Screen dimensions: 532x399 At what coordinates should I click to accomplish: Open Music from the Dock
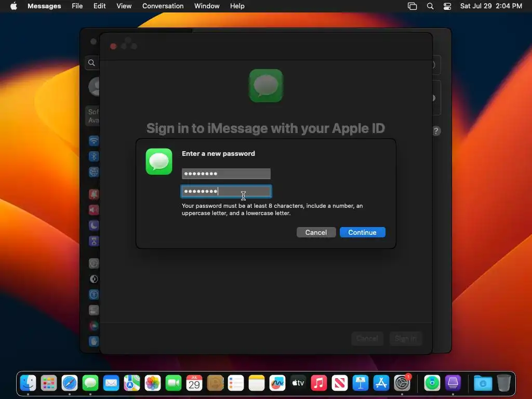point(319,383)
